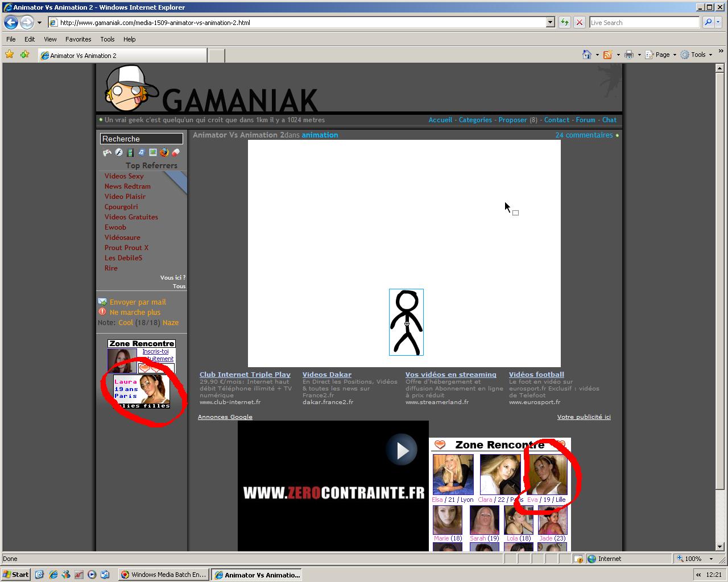Click the RSS feeds icon

(607, 55)
